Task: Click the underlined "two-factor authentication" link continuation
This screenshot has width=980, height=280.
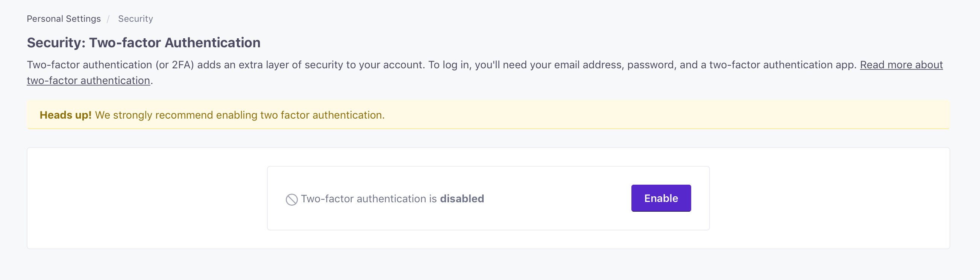Action: click(x=88, y=81)
